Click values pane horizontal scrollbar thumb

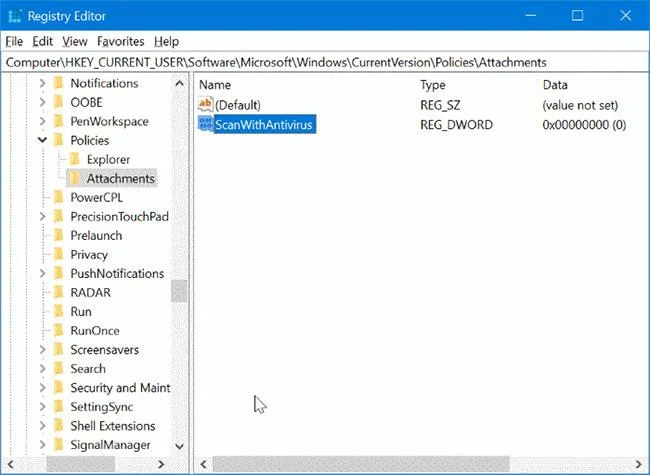[x=361, y=464]
